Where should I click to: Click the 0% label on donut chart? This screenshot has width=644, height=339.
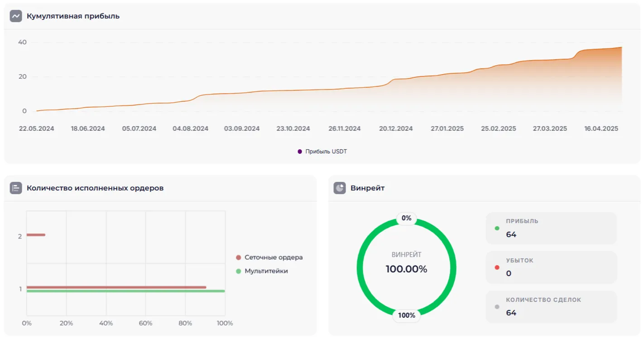pos(406,218)
